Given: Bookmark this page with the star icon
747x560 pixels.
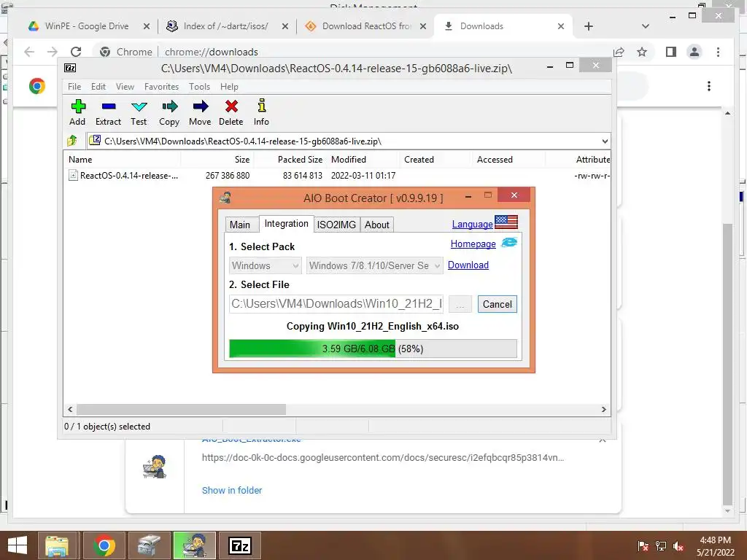Looking at the screenshot, I should click(x=642, y=52).
